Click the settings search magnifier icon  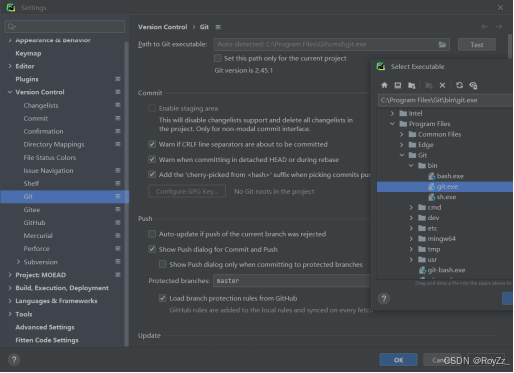[x=12, y=27]
